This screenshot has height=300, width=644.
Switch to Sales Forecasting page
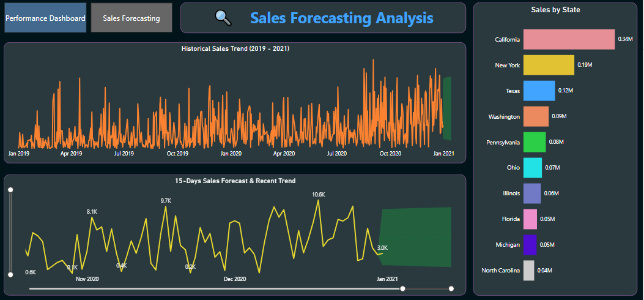click(x=131, y=18)
